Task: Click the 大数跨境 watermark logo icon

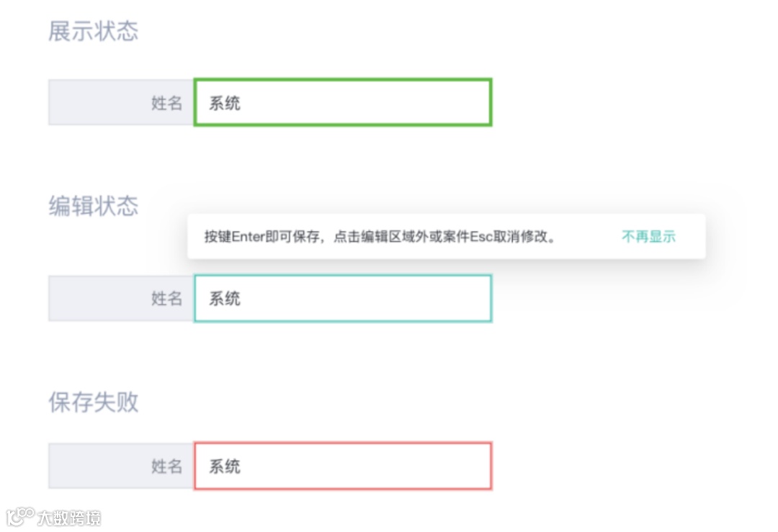Action: tap(19, 517)
